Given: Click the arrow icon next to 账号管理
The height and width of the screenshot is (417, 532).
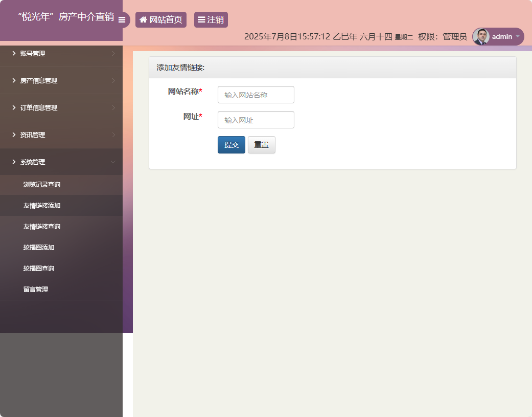Looking at the screenshot, I should click(x=114, y=53).
